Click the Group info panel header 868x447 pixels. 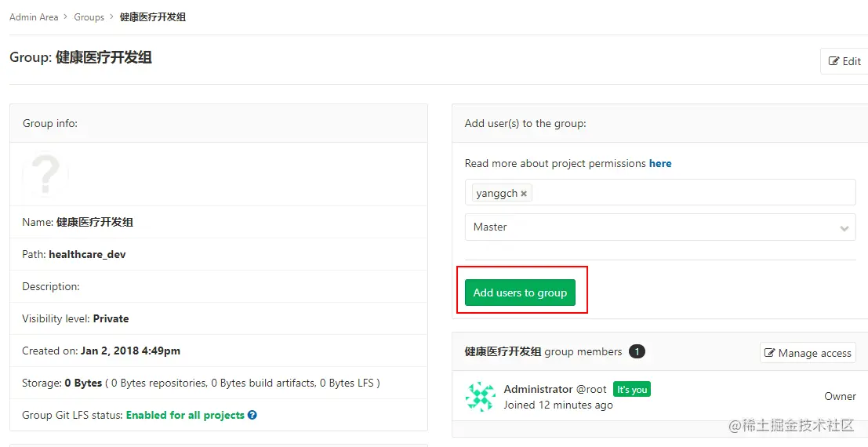pos(219,123)
